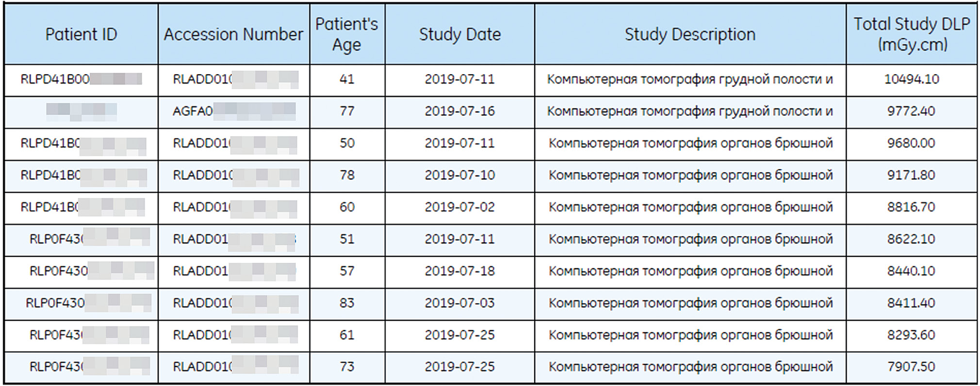Select the patient age 60 cell

click(x=347, y=207)
